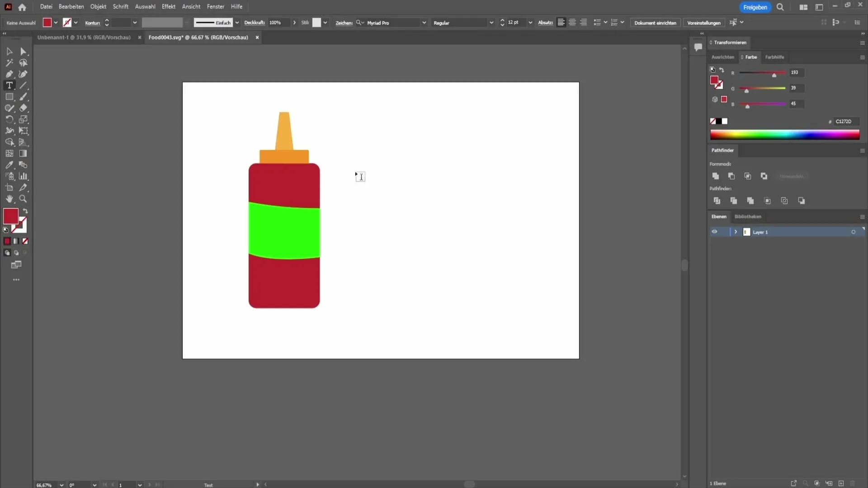Swap fill and stroke in toolbar
This screenshot has width=868, height=488.
pos(25,211)
